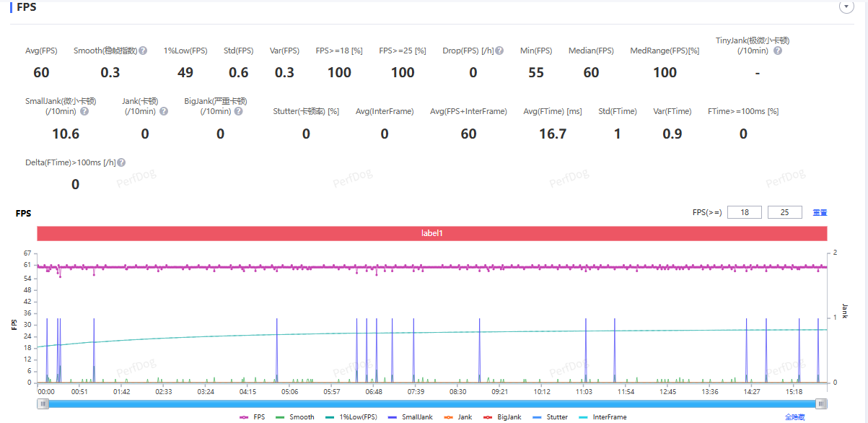Click left handle of time range slider
Image resolution: width=868 pixels, height=423 pixels.
43,404
